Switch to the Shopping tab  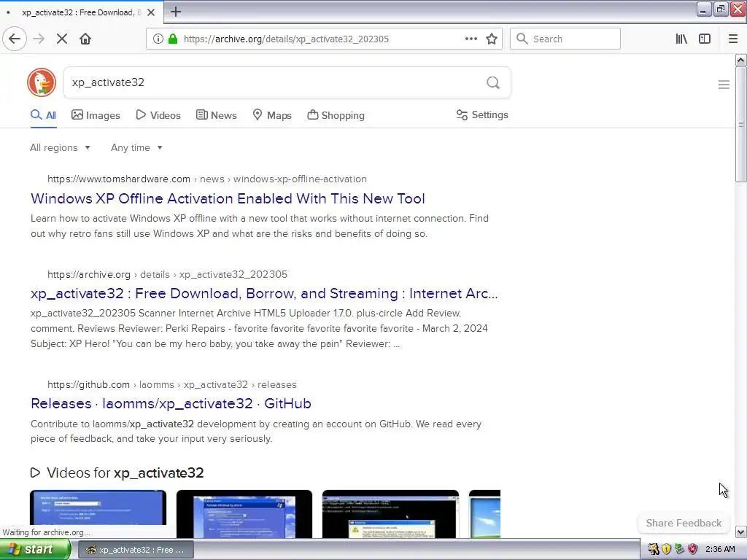(x=336, y=115)
